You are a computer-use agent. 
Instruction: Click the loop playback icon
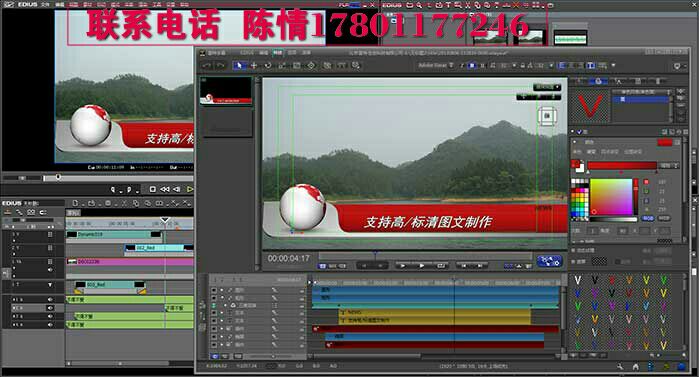pyautogui.click(x=440, y=266)
